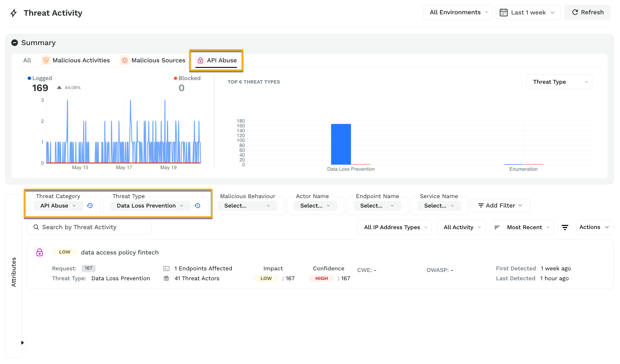Click the Enumeration chart label
This screenshot has width=620, height=364.
(x=523, y=169)
